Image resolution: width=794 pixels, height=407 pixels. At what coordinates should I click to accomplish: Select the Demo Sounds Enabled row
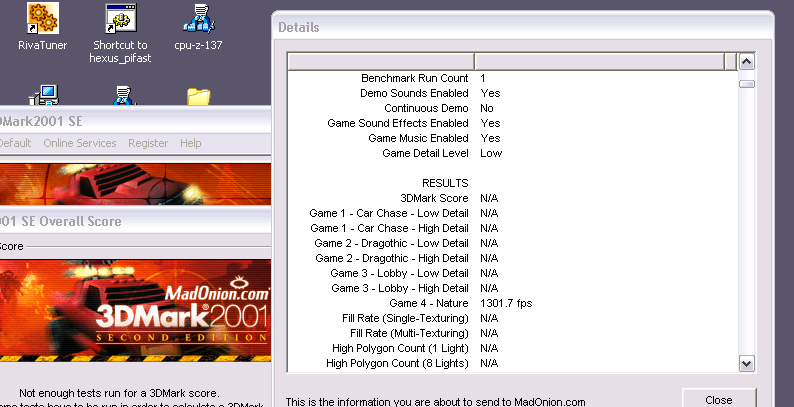coord(512,93)
